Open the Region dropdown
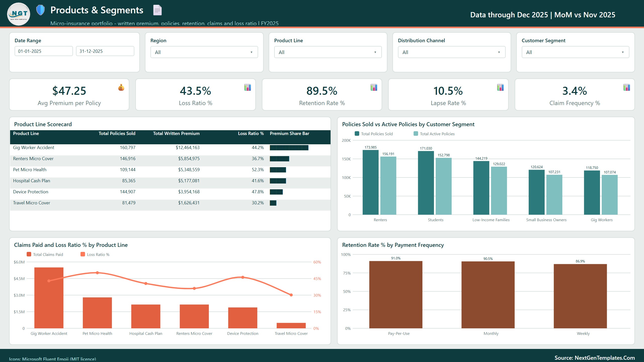This screenshot has width=644, height=362. 204,52
